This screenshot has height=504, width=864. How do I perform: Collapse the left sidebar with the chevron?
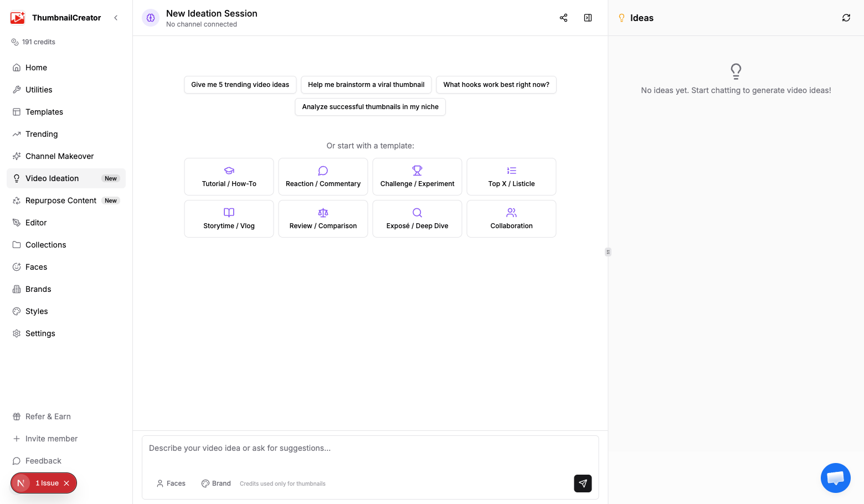pyautogui.click(x=116, y=17)
